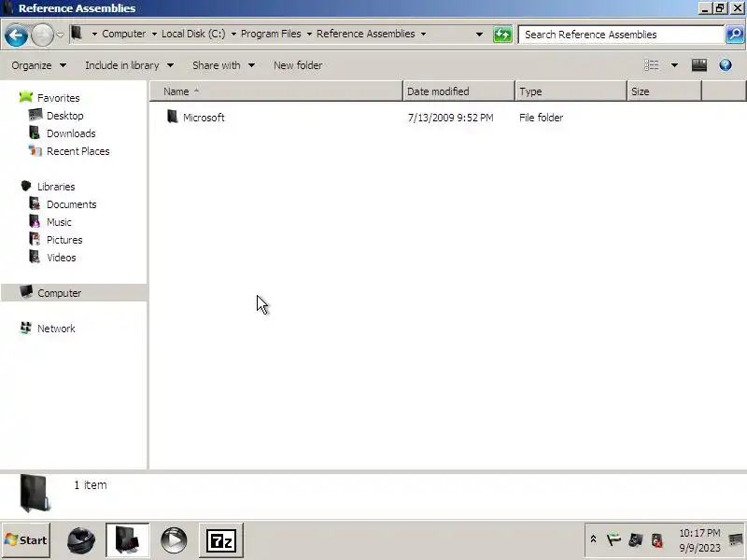Screen dimensions: 747x560
Task: Open Recent Places in Favorites
Action: click(78, 151)
